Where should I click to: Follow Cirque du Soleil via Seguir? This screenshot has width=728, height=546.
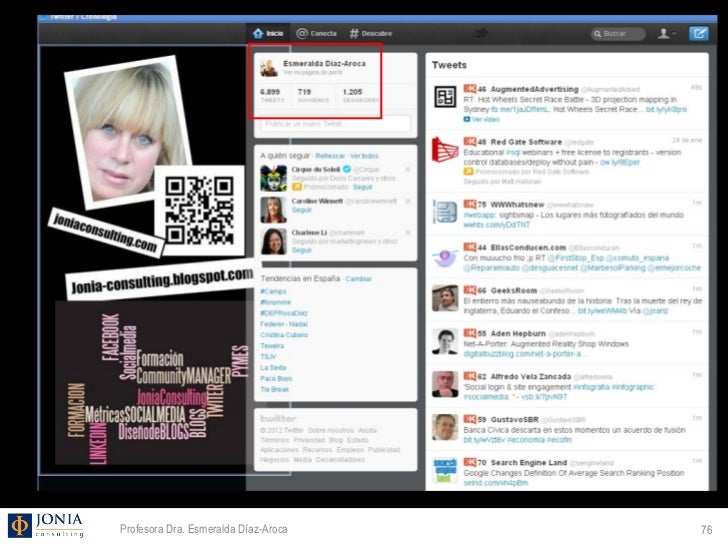click(363, 187)
